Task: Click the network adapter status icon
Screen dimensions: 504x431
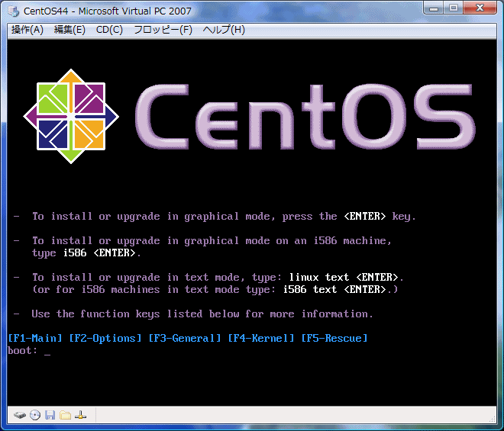Action: (80, 415)
